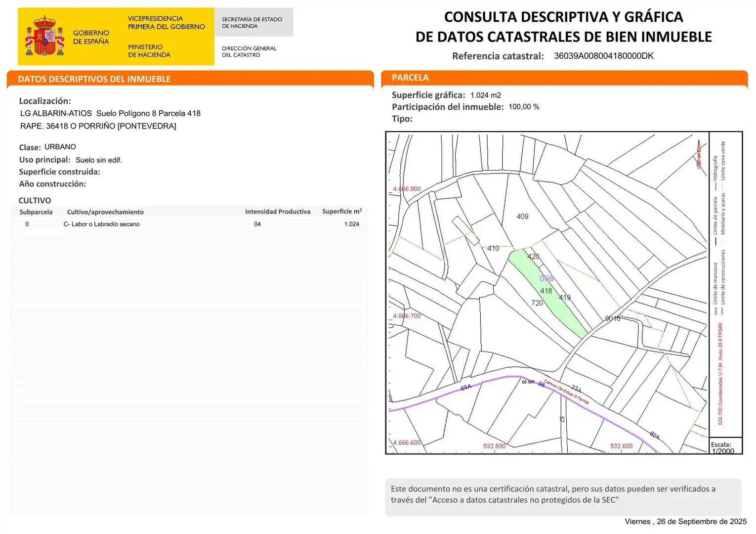Click the Intensidad Productiva cell 04
The height and width of the screenshot is (534, 756).
pyautogui.click(x=257, y=224)
